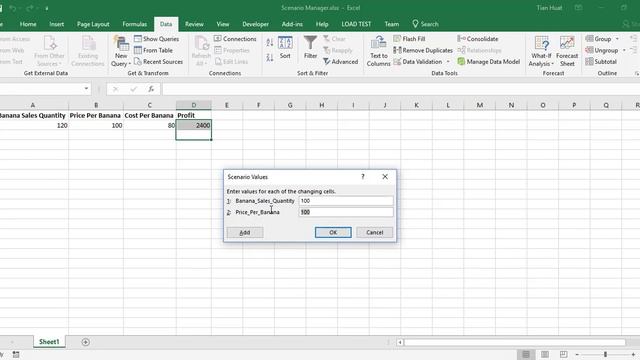Open the Insert ribbon tab
The width and height of the screenshot is (640, 360).
56,24
